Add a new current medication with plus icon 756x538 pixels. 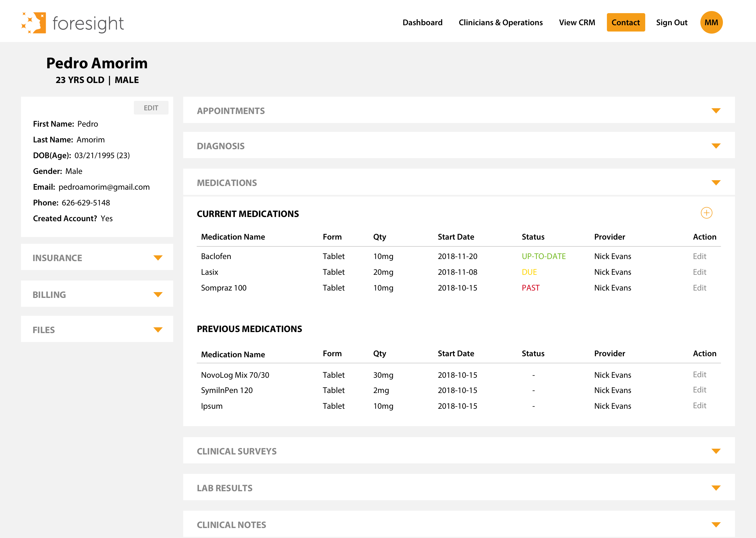point(706,213)
